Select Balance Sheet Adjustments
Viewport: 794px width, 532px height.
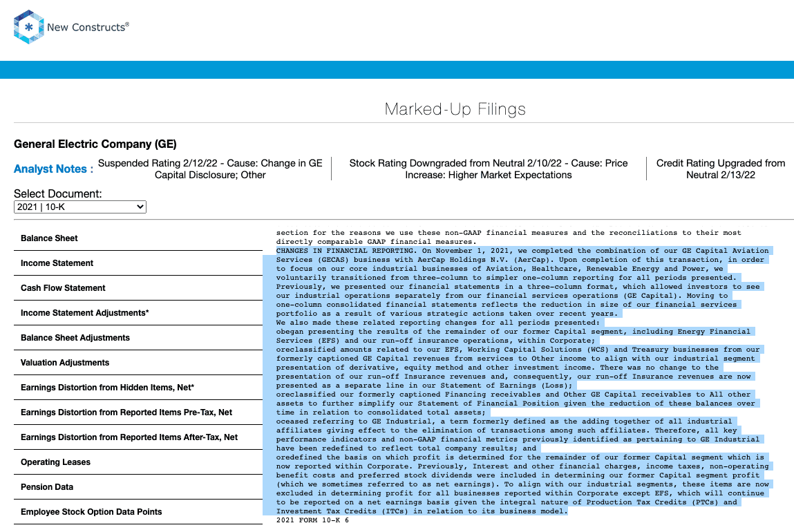pos(75,338)
